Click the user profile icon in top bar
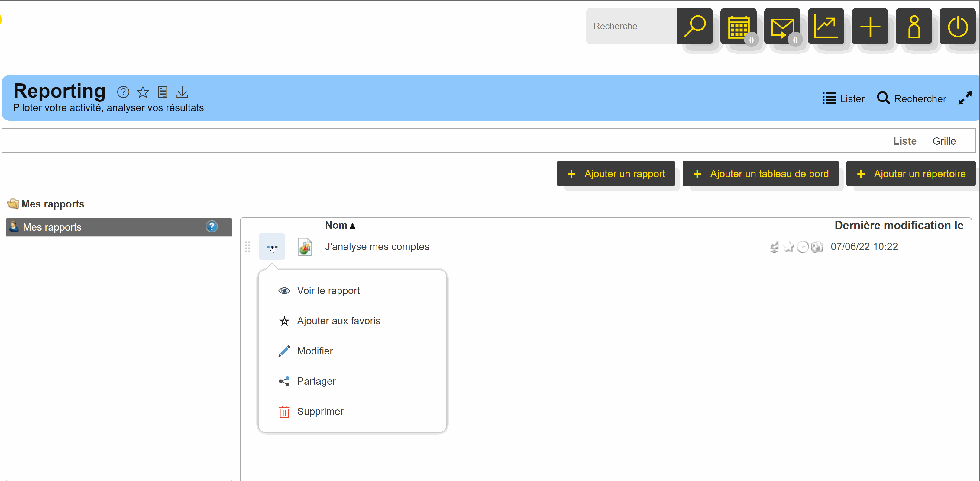 pos(914,26)
